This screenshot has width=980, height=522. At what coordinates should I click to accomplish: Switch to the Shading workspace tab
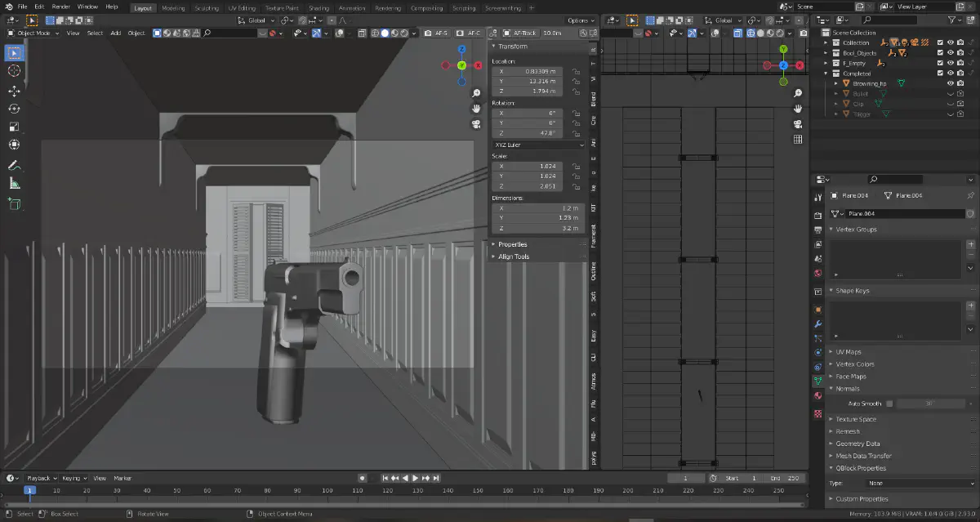pyautogui.click(x=318, y=8)
